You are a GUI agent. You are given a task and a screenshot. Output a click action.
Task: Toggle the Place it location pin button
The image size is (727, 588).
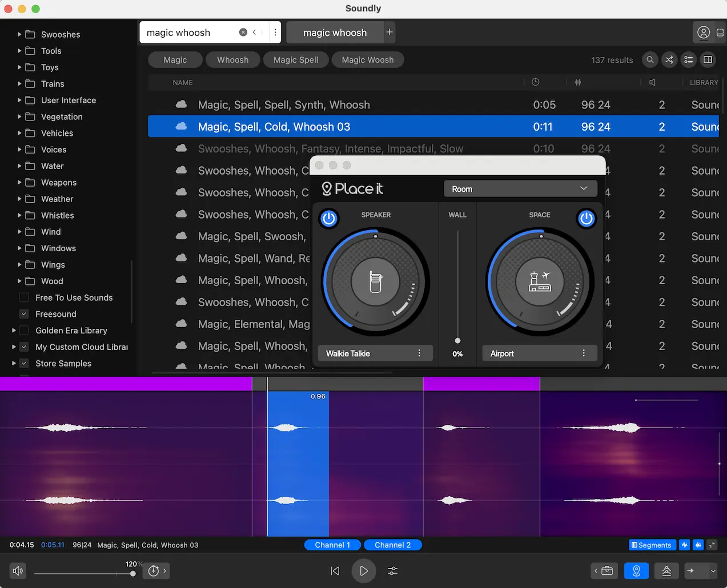(637, 571)
